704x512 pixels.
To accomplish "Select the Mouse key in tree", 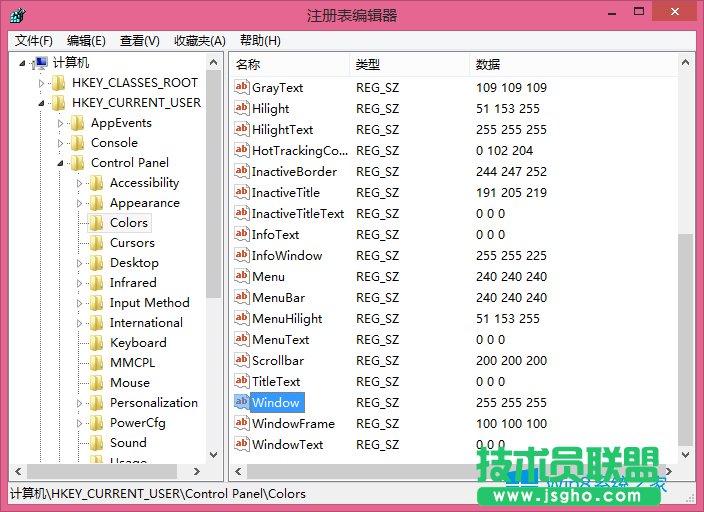I will click(130, 383).
